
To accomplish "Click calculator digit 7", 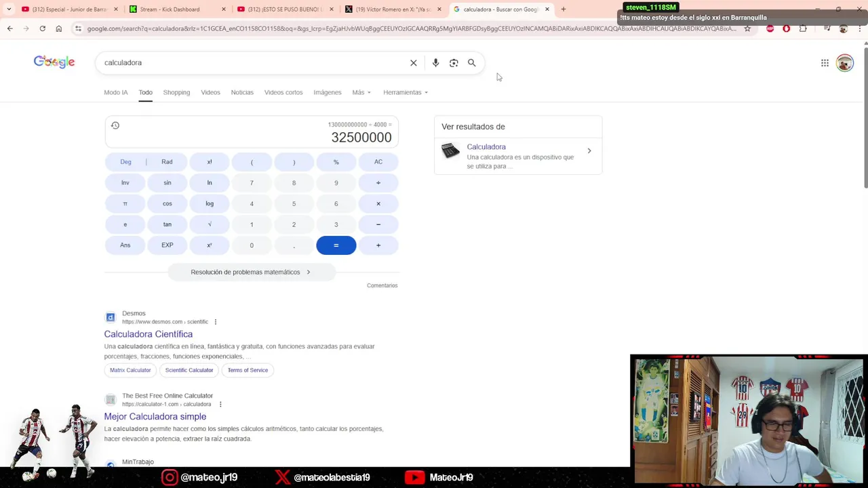I will (x=252, y=183).
